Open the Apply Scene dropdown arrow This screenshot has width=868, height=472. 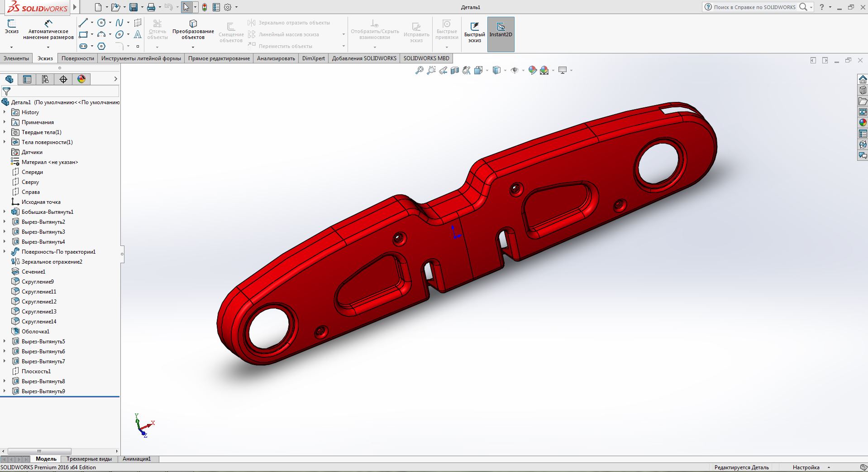(x=553, y=70)
